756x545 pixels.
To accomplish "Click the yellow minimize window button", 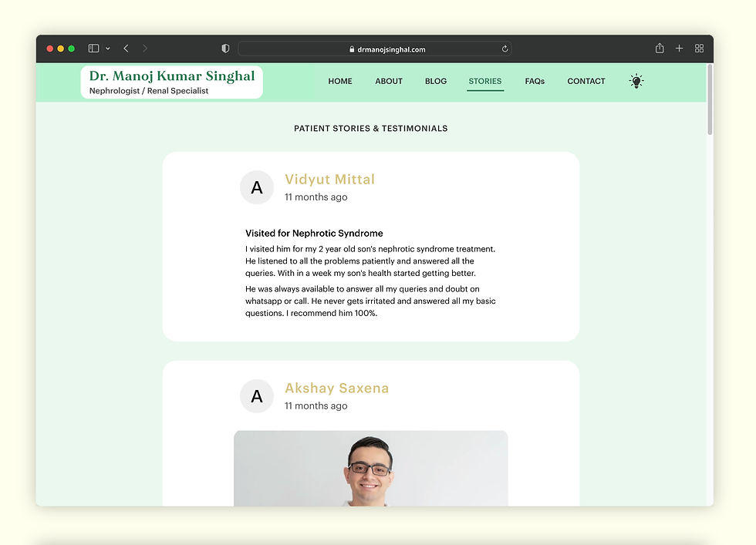I will 60,49.
